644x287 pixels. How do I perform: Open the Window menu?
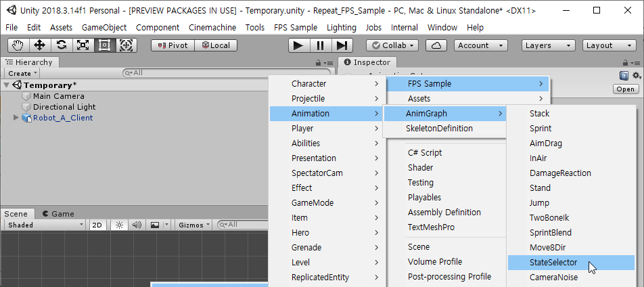[442, 28]
